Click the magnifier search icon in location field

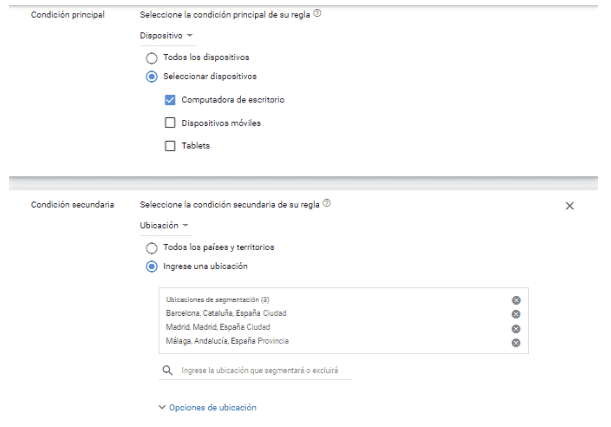pyautogui.click(x=167, y=370)
